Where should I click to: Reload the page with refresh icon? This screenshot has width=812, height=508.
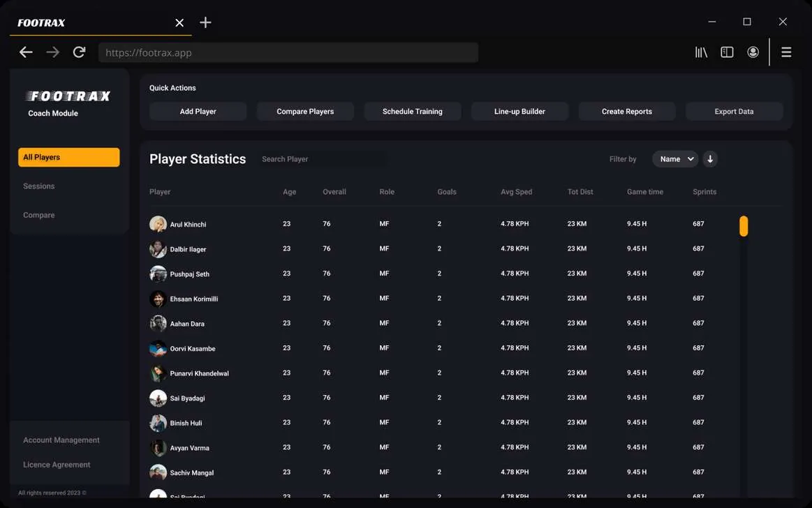click(79, 52)
